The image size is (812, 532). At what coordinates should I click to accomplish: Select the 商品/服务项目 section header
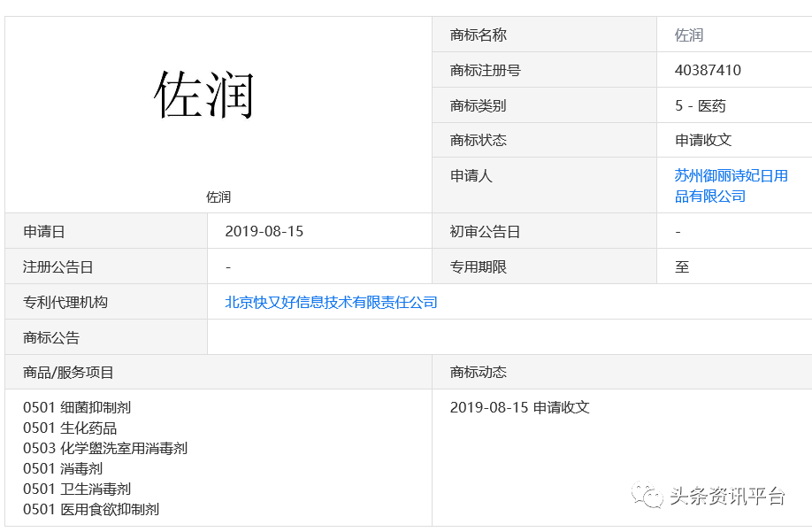[69, 373]
